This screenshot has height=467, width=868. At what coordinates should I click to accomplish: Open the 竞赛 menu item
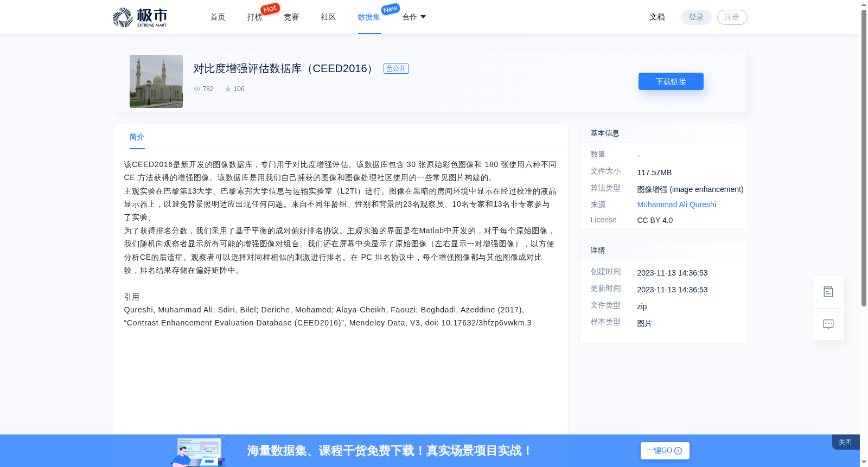coord(292,17)
